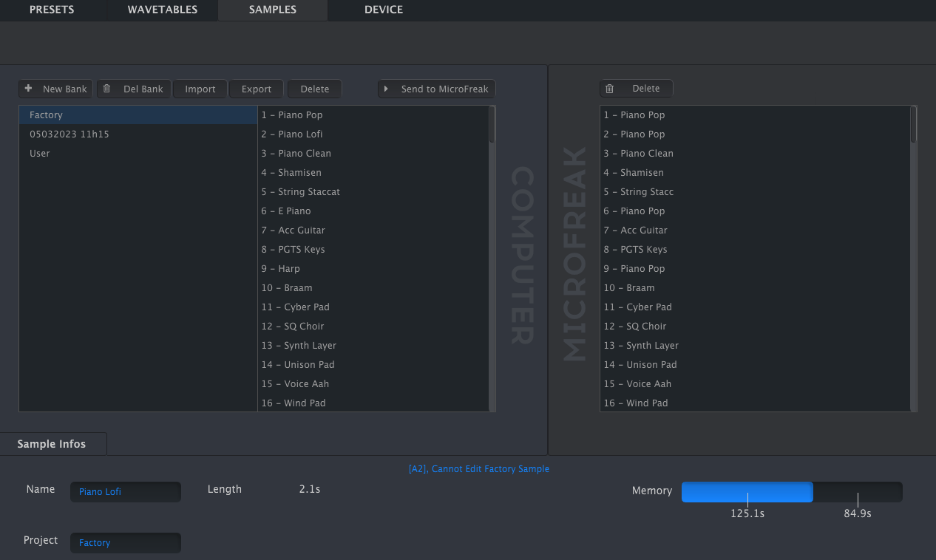Select computer sample 15 – Voice Aah

[373, 383]
